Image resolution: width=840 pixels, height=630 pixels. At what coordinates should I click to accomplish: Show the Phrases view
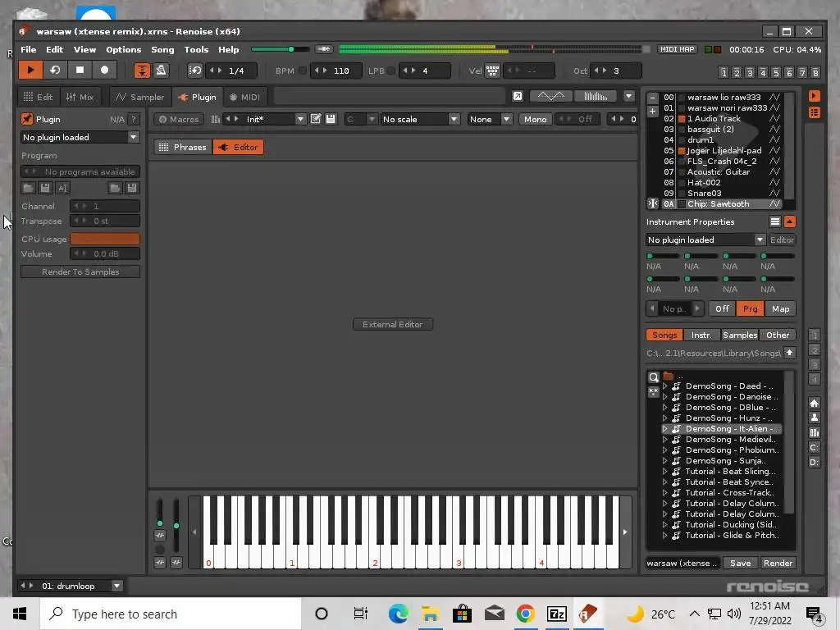(183, 147)
